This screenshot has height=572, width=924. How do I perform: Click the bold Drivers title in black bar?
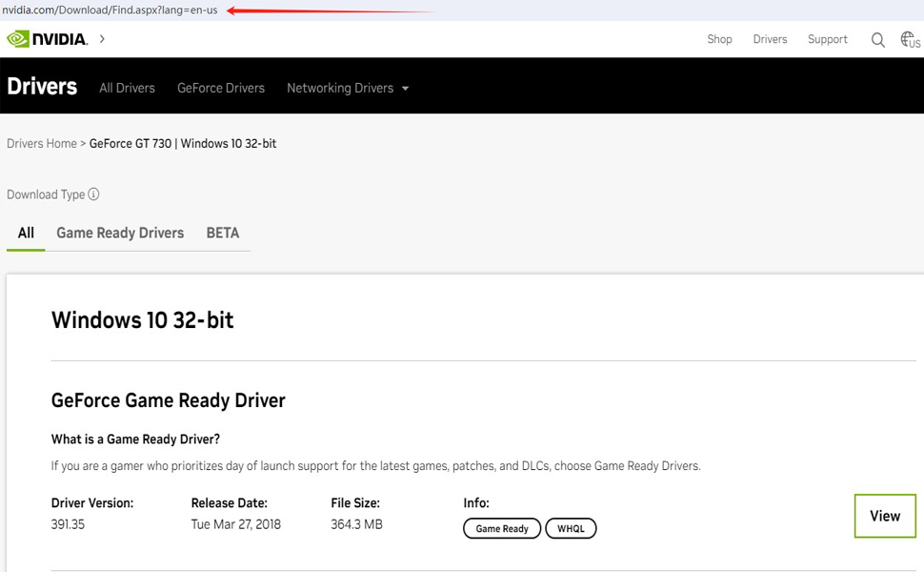(x=42, y=87)
